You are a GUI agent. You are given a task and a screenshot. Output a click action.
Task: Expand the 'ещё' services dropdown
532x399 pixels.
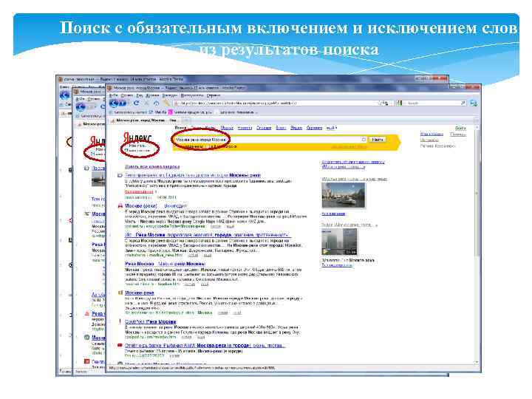tap(332, 128)
